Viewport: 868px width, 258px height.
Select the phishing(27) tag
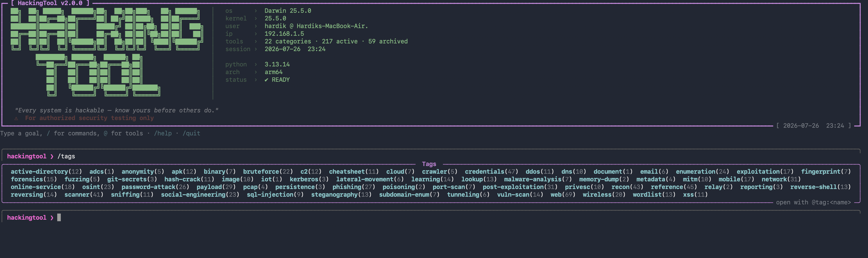click(x=354, y=187)
